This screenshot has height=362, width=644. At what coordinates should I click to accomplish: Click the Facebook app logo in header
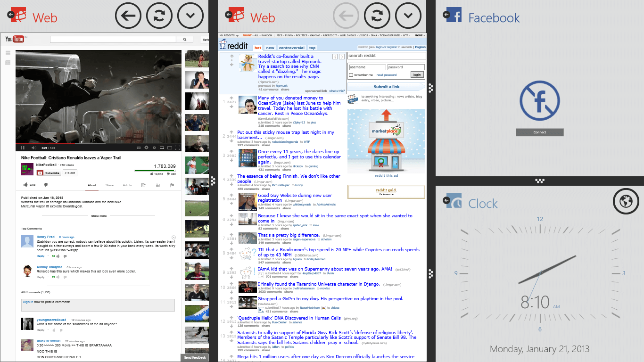click(454, 15)
